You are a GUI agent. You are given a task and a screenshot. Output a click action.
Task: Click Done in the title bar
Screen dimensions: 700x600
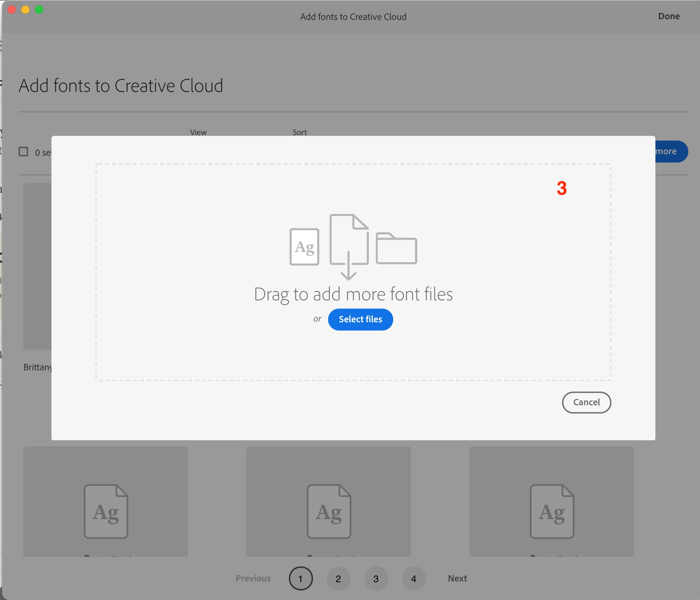coord(669,16)
